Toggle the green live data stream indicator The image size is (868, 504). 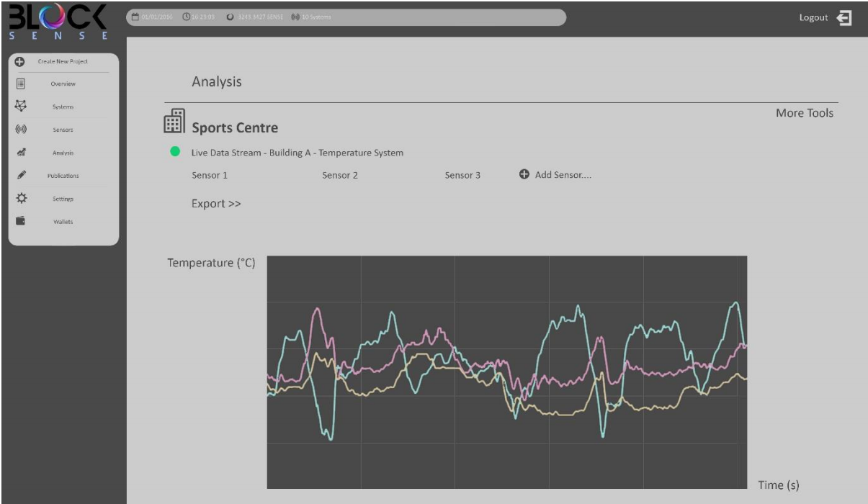click(x=175, y=153)
